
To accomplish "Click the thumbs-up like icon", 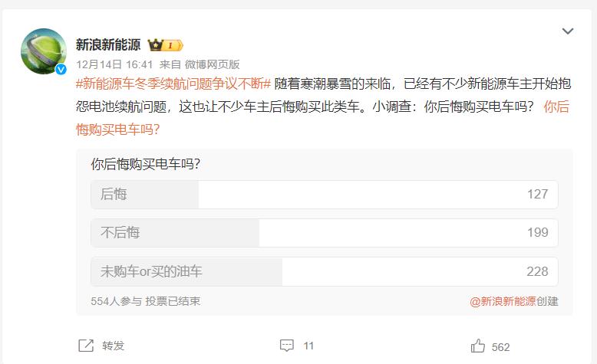I will [x=478, y=346].
